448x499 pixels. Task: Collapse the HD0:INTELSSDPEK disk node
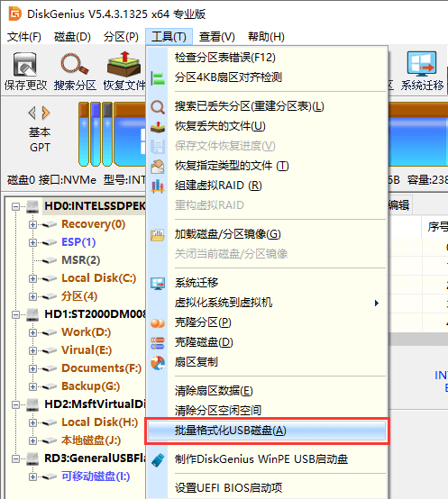15,207
